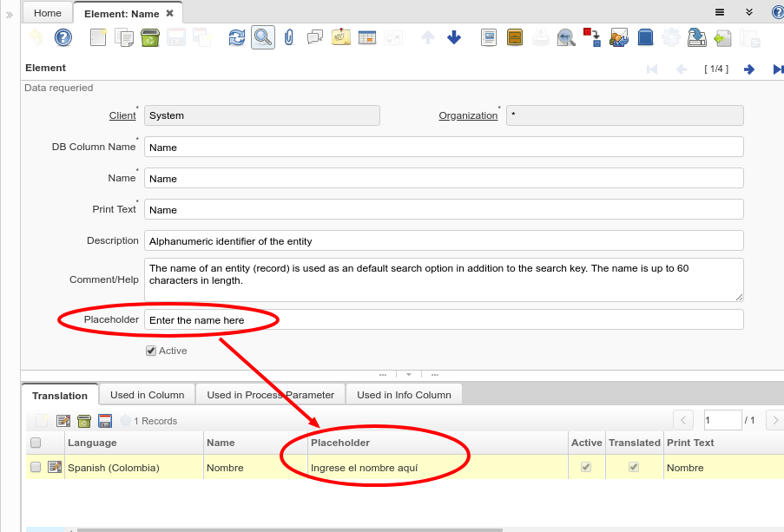The width and height of the screenshot is (784, 532).
Task: Toggle the Active checkbox
Action: point(151,351)
